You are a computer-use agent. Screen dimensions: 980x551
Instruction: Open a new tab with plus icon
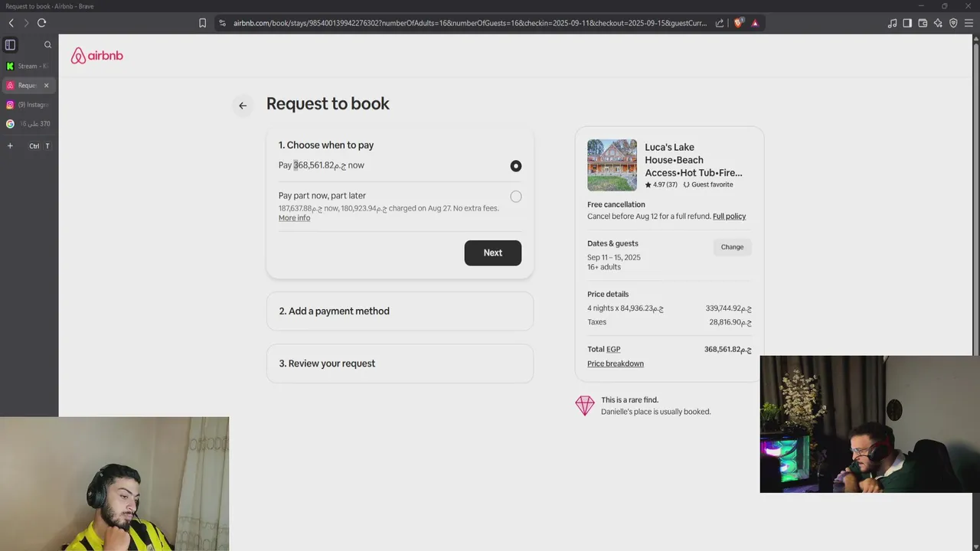(x=10, y=146)
